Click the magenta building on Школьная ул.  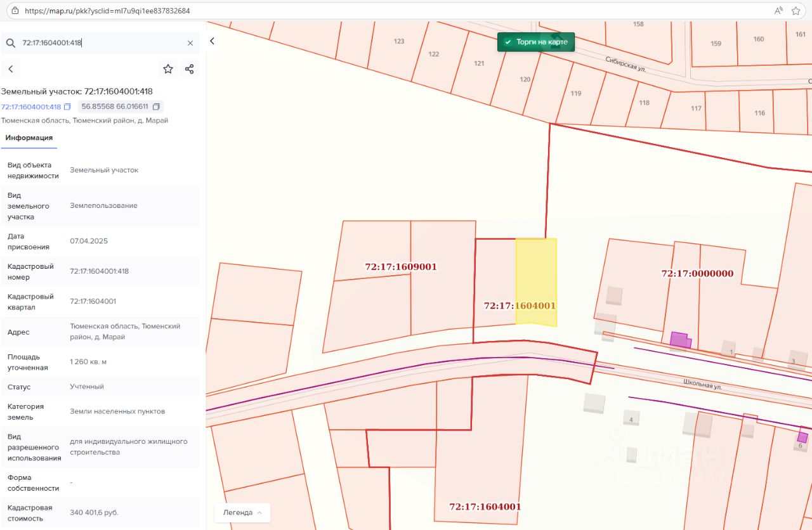click(x=679, y=340)
